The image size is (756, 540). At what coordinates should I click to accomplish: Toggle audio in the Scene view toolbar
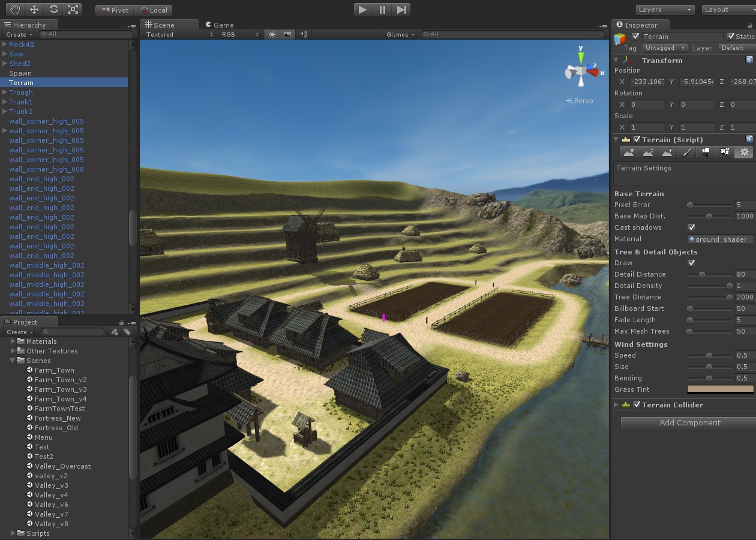tap(303, 34)
